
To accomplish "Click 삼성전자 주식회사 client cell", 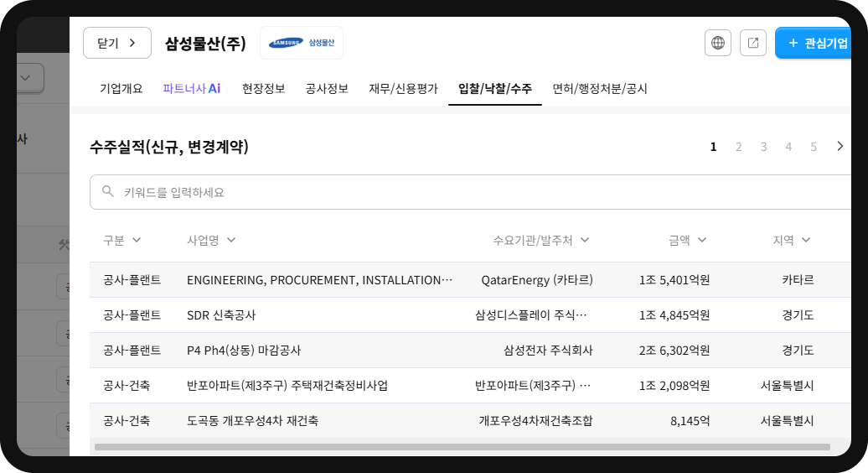I will click(548, 350).
